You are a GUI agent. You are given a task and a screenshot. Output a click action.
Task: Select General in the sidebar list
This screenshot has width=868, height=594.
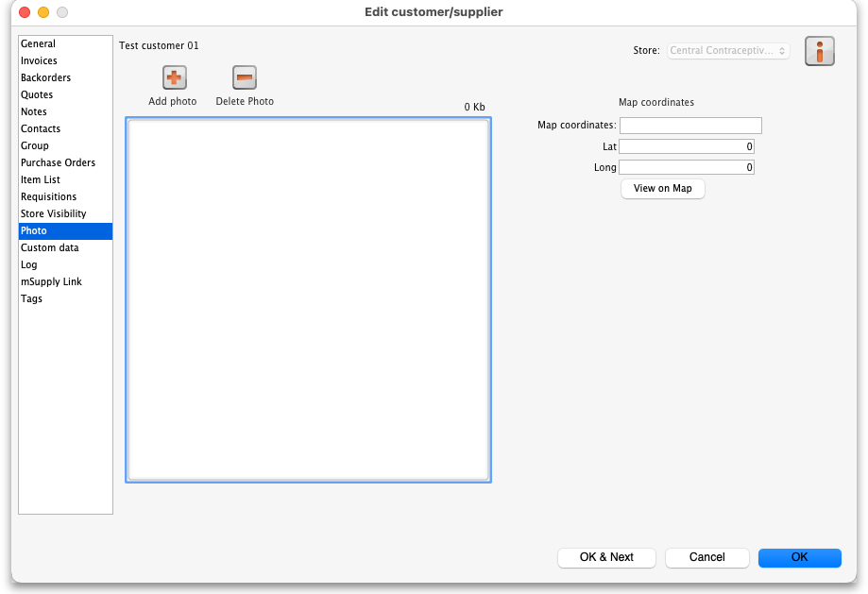39,43
